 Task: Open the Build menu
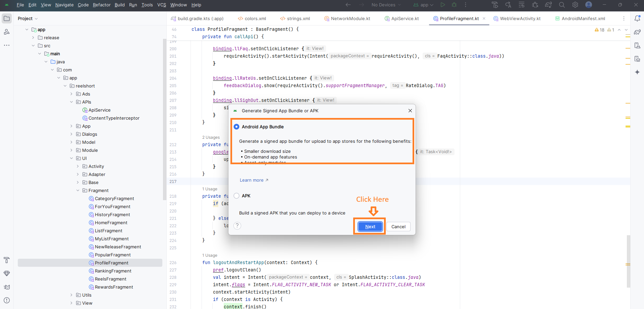[119, 5]
